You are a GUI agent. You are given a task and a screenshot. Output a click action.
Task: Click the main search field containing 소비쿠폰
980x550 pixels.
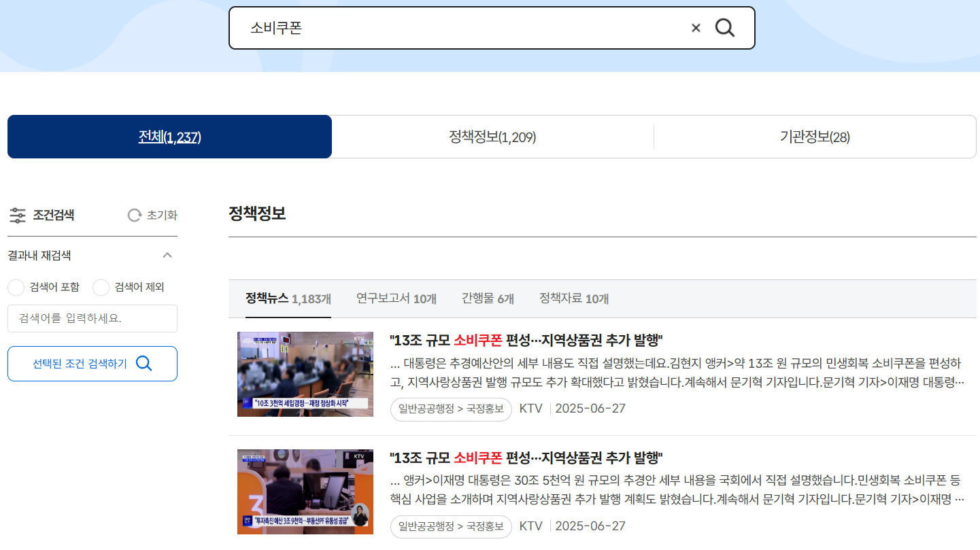coord(462,28)
